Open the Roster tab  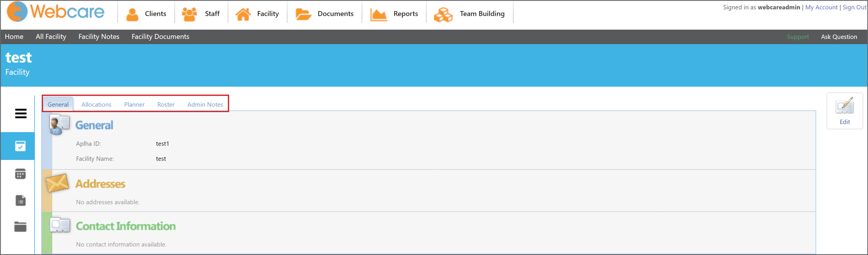(166, 104)
